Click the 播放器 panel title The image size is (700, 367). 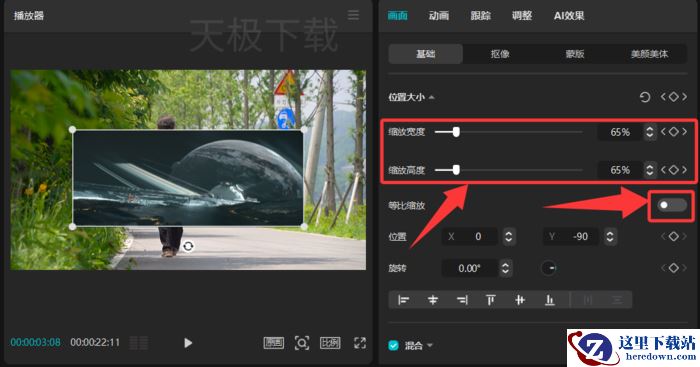(x=29, y=16)
